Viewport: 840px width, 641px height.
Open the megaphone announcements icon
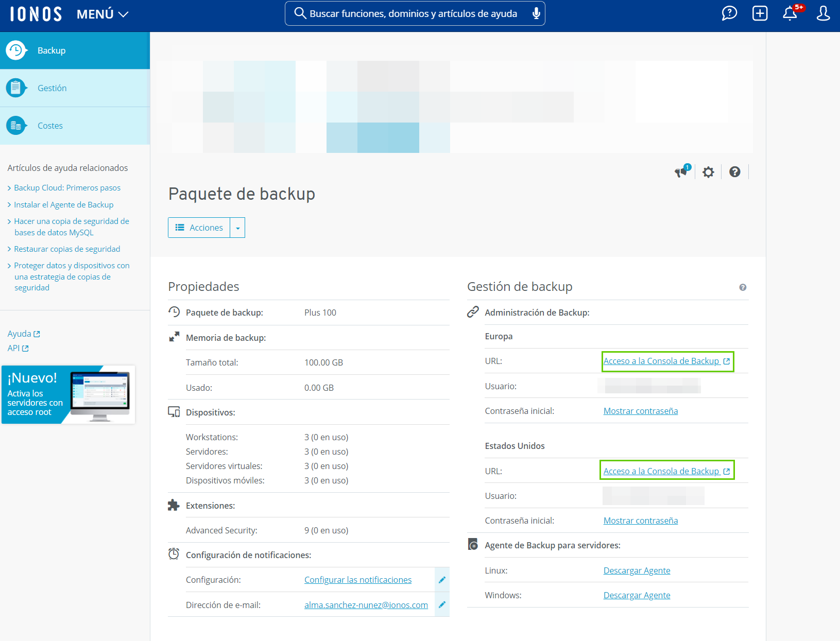(x=682, y=171)
